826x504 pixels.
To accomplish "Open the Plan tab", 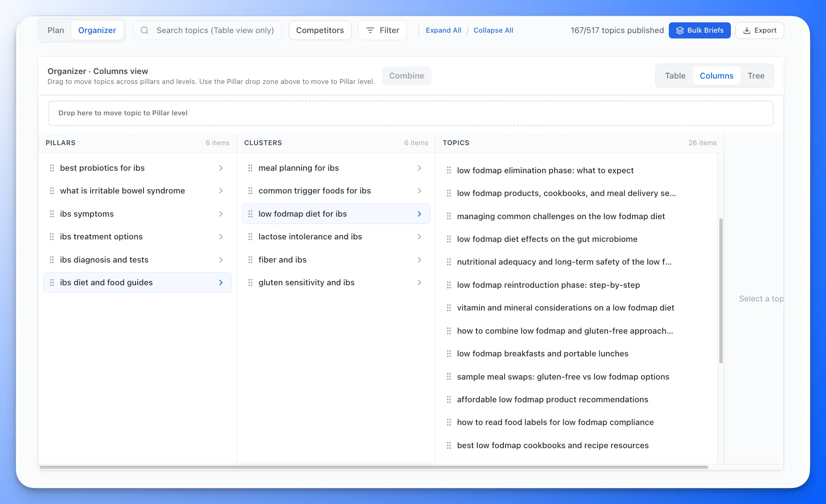I will pyautogui.click(x=55, y=30).
